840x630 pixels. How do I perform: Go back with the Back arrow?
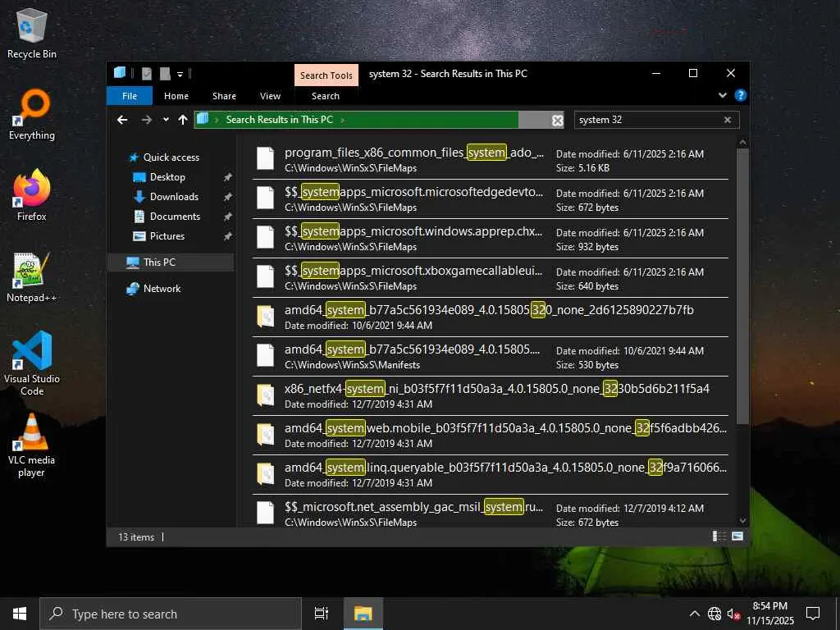coord(122,120)
